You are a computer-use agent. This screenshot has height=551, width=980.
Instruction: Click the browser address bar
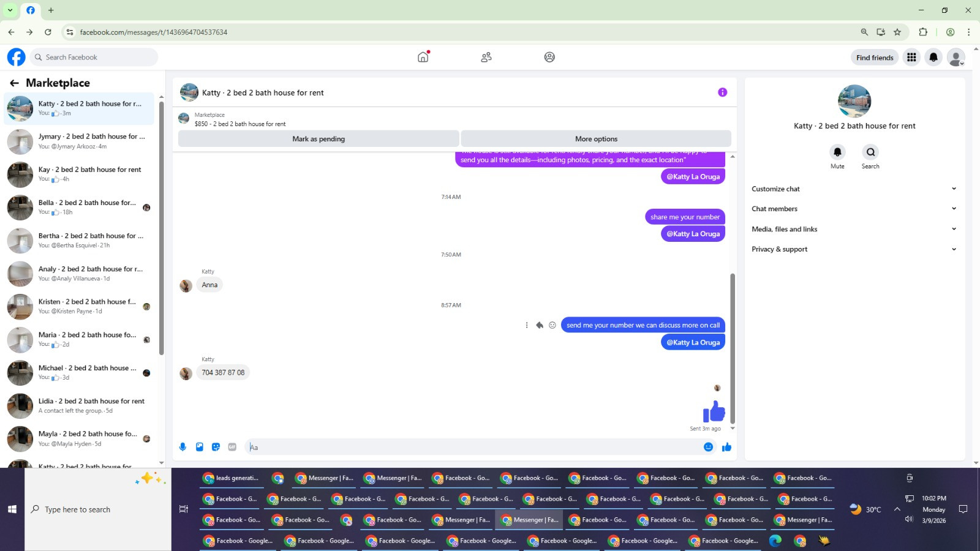(x=459, y=32)
